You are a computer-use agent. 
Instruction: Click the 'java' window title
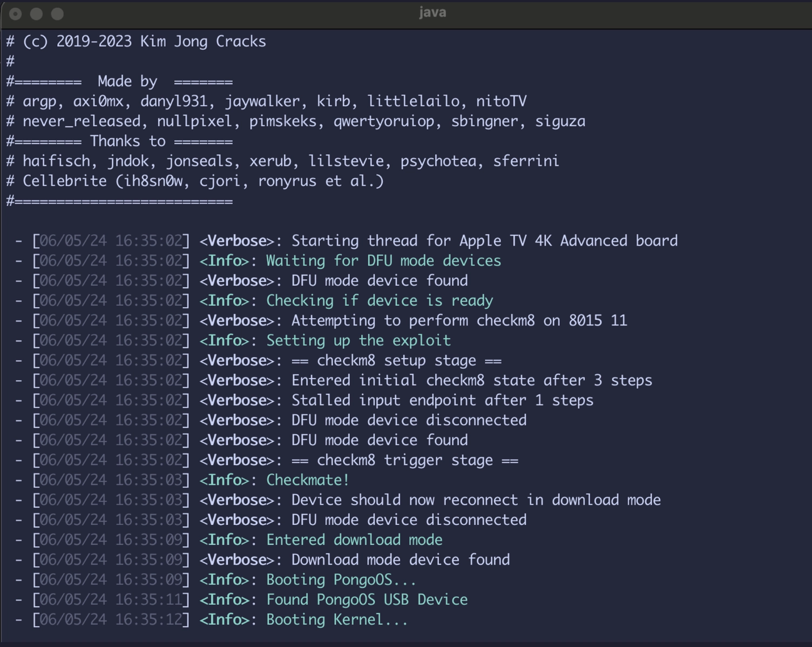point(432,13)
